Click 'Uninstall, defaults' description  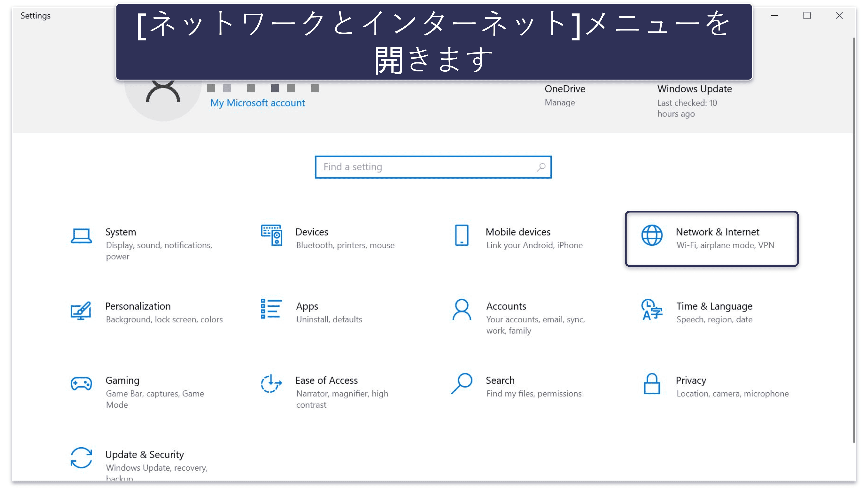[x=329, y=319]
